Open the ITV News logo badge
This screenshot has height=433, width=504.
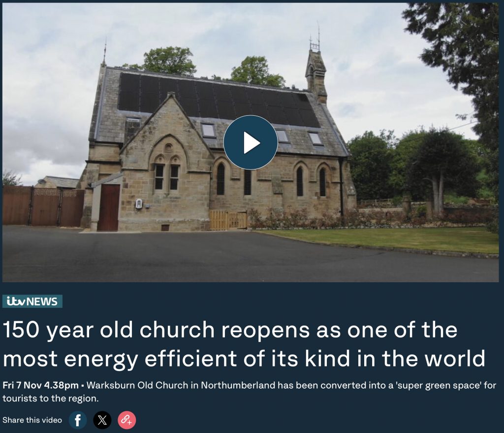(x=32, y=301)
